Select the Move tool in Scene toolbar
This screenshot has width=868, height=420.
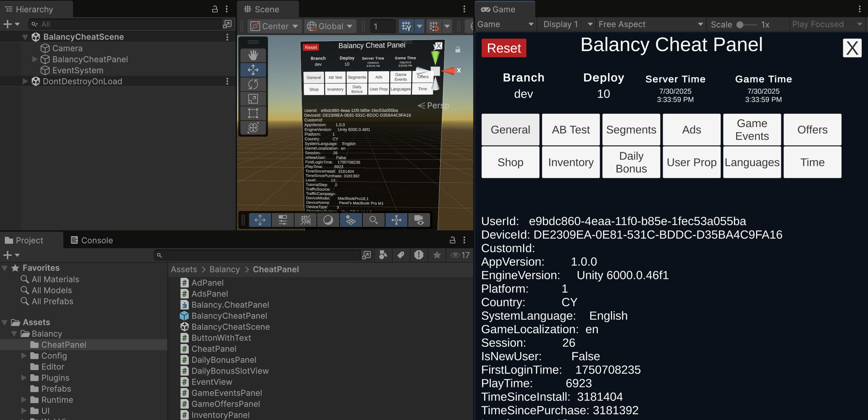(253, 70)
